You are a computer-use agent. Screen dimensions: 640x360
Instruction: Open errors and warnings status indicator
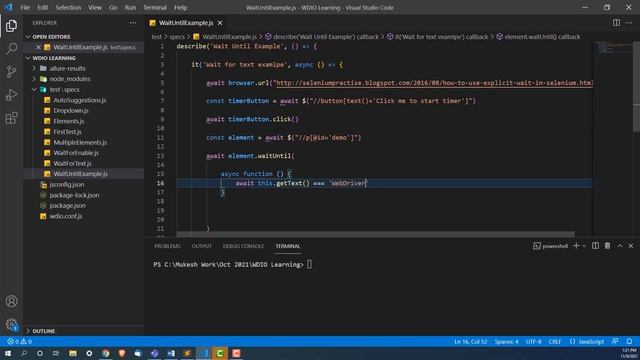click(20, 341)
